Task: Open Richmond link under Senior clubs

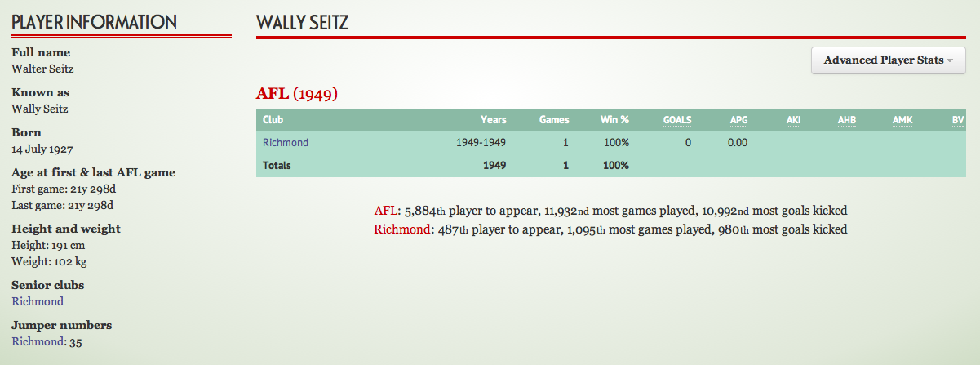Action: click(x=38, y=301)
